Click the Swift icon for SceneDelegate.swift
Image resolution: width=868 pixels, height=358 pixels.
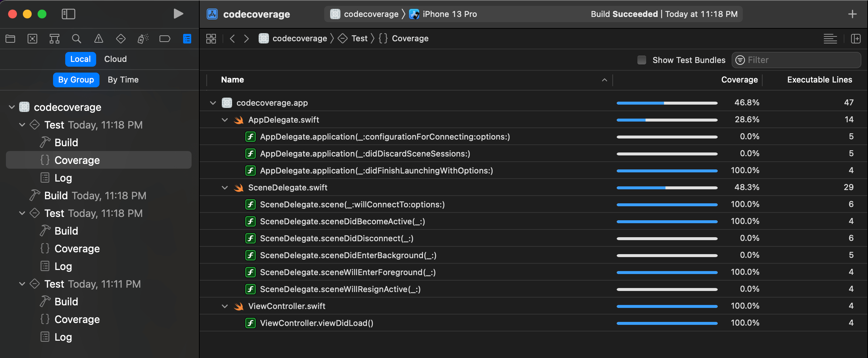click(239, 188)
